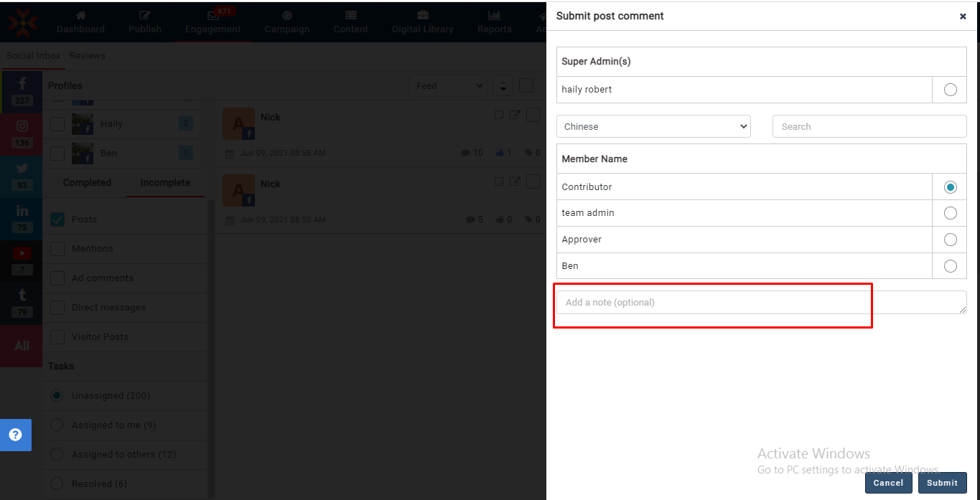This screenshot has width=980, height=500.
Task: Open the external link icon on first Nick post
Action: (x=515, y=115)
